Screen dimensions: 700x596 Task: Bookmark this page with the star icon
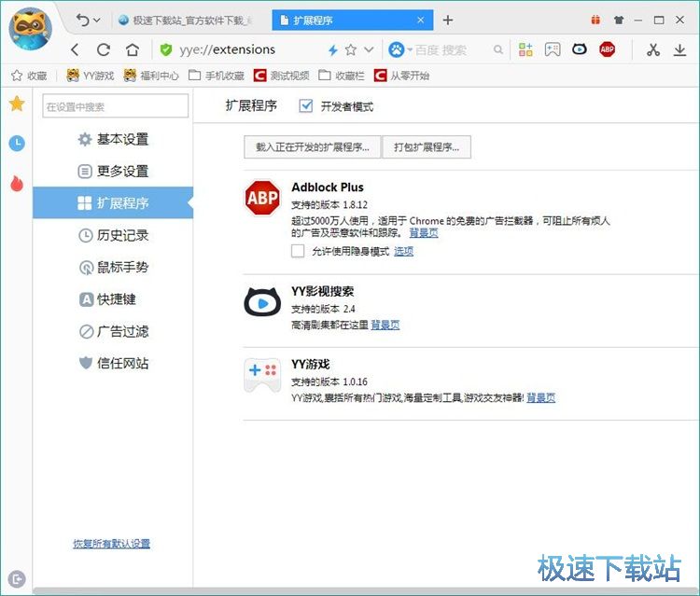click(351, 49)
